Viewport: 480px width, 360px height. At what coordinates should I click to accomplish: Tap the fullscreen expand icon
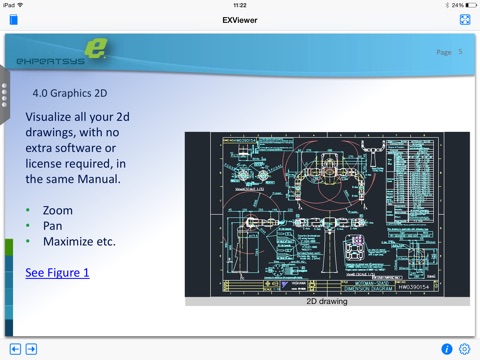(465, 20)
